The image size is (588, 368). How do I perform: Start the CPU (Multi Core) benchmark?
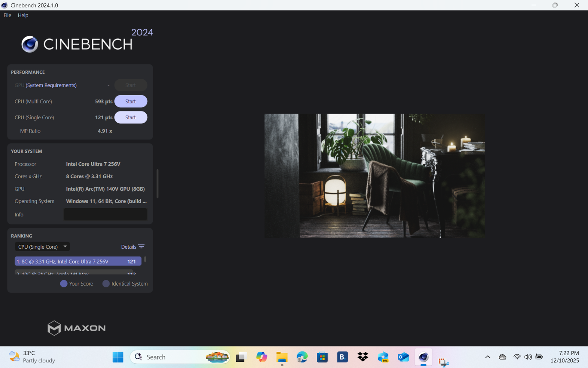pos(130,101)
